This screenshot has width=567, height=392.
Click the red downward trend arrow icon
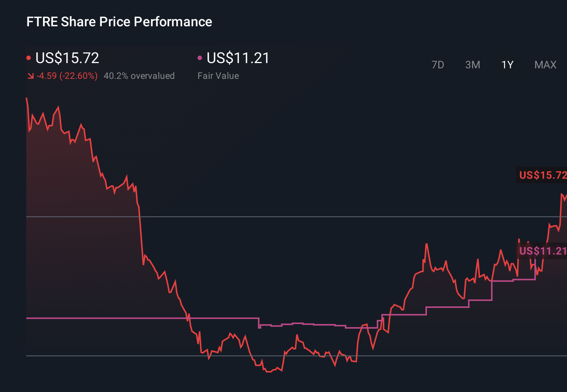[x=31, y=75]
